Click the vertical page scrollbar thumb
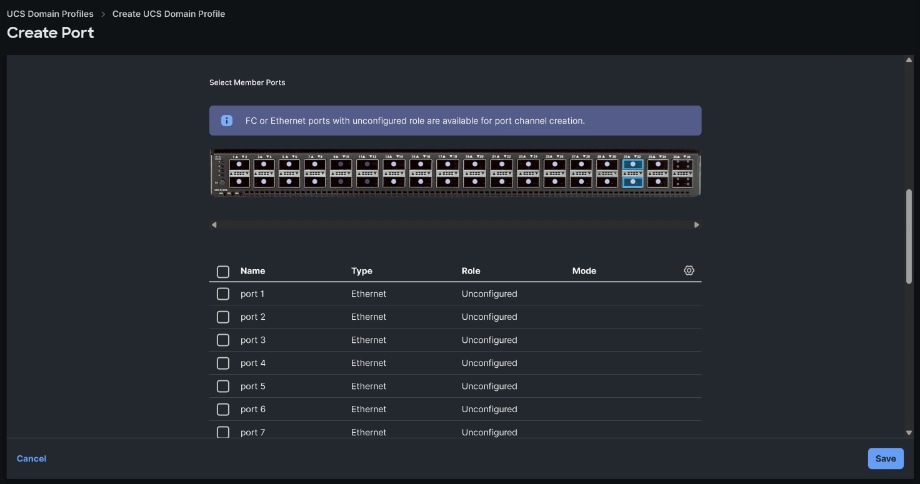This screenshot has height=484, width=920. pyautogui.click(x=909, y=236)
